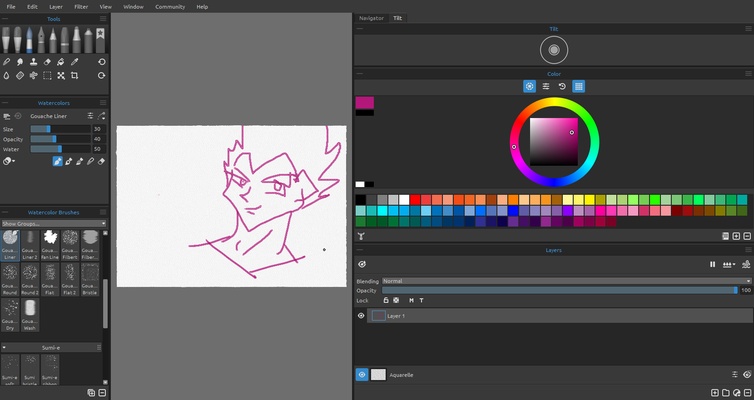The height and width of the screenshot is (400, 754).
Task: Open the Layer menu
Action: tap(56, 7)
